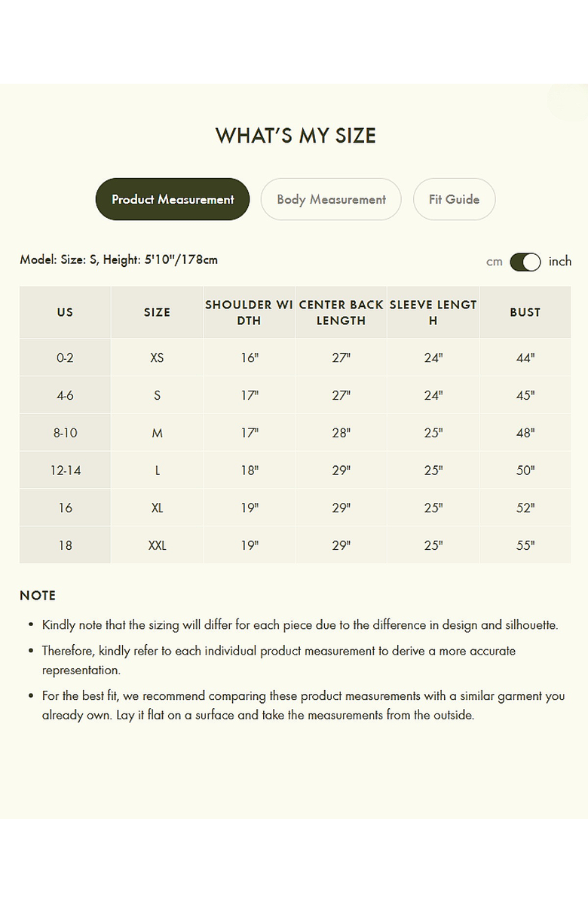The image size is (588, 902).
Task: Select the XXL size cell
Action: [157, 545]
